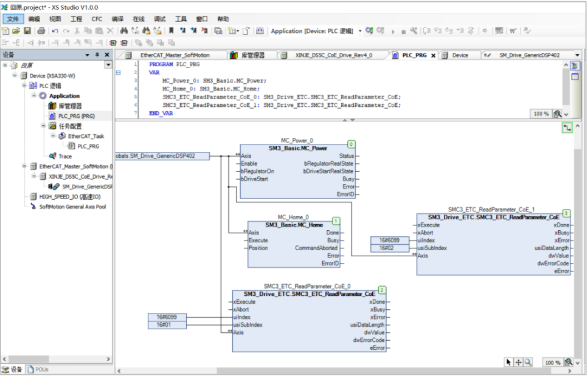Open the editor tab overflow dropdown
588x376 pixels.
point(577,55)
